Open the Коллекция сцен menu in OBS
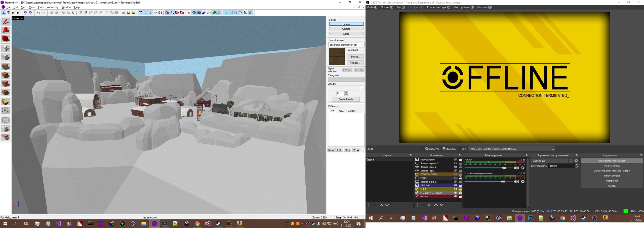This screenshot has height=228, width=644. tap(438, 7)
